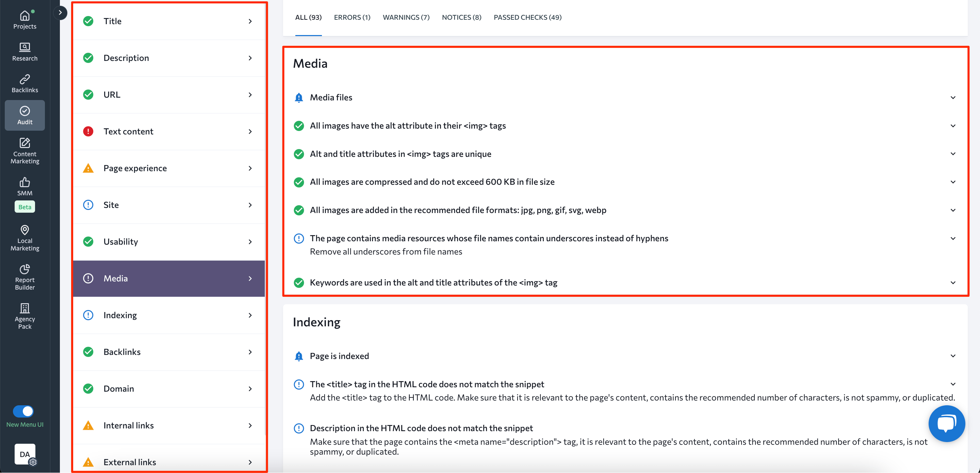Image resolution: width=980 pixels, height=473 pixels.
Task: Open the Report Builder chart icon
Action: [x=25, y=270]
